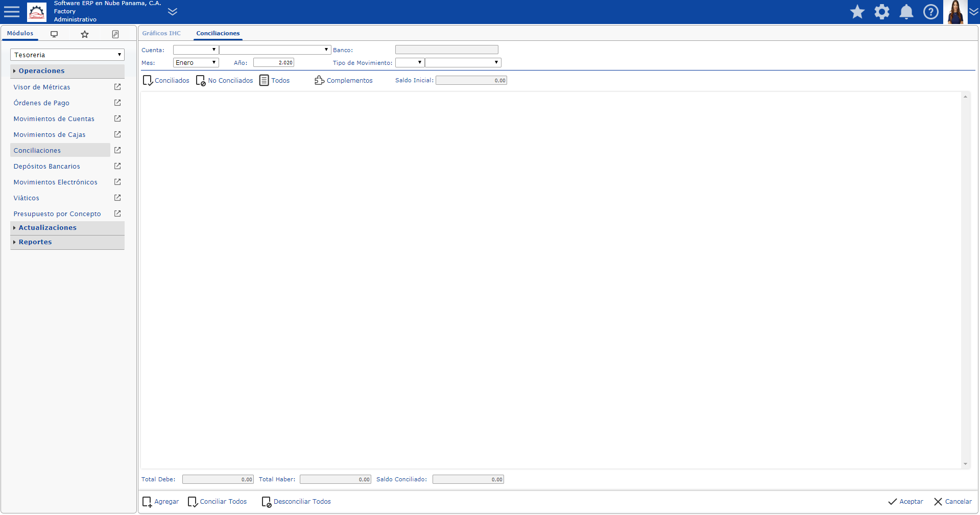Open favorites star in top bar
Viewport: 980px width, 515px height.
857,12
